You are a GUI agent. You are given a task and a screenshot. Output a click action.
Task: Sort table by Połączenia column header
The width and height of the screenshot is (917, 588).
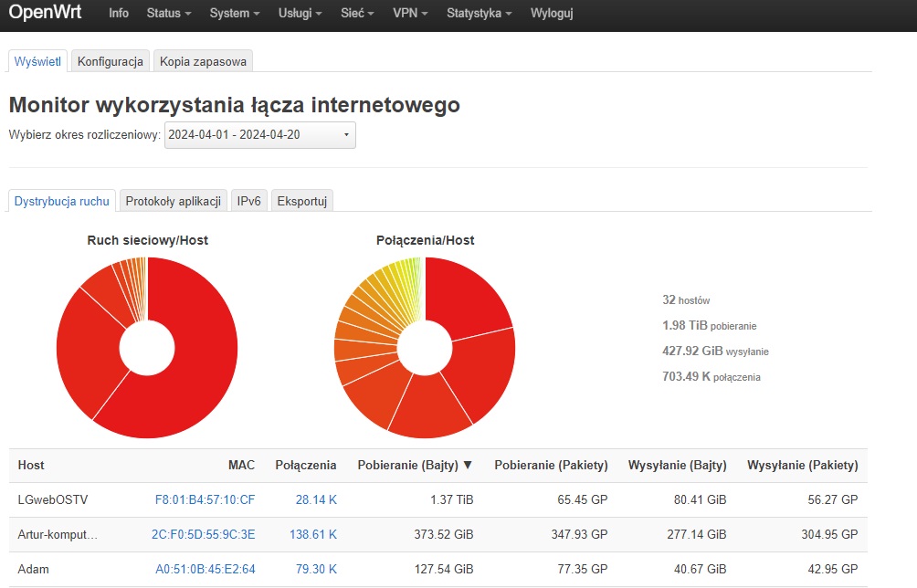point(305,466)
